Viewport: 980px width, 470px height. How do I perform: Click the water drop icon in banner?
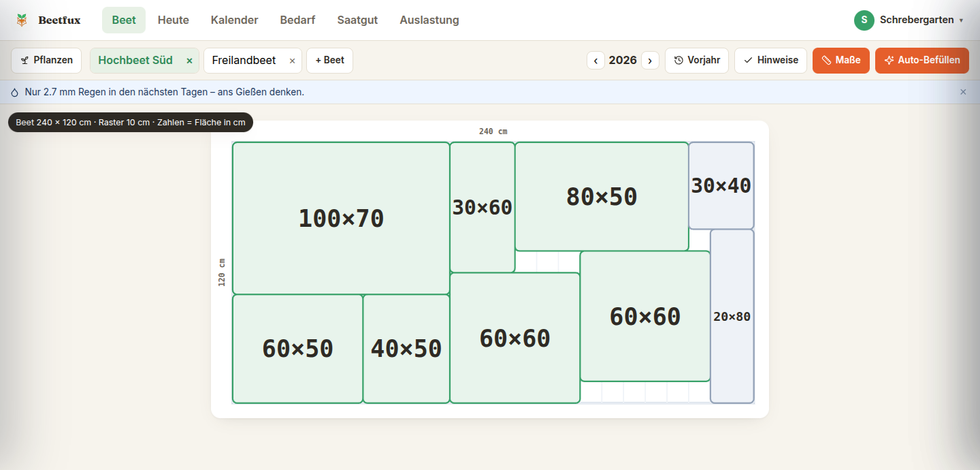tap(15, 92)
